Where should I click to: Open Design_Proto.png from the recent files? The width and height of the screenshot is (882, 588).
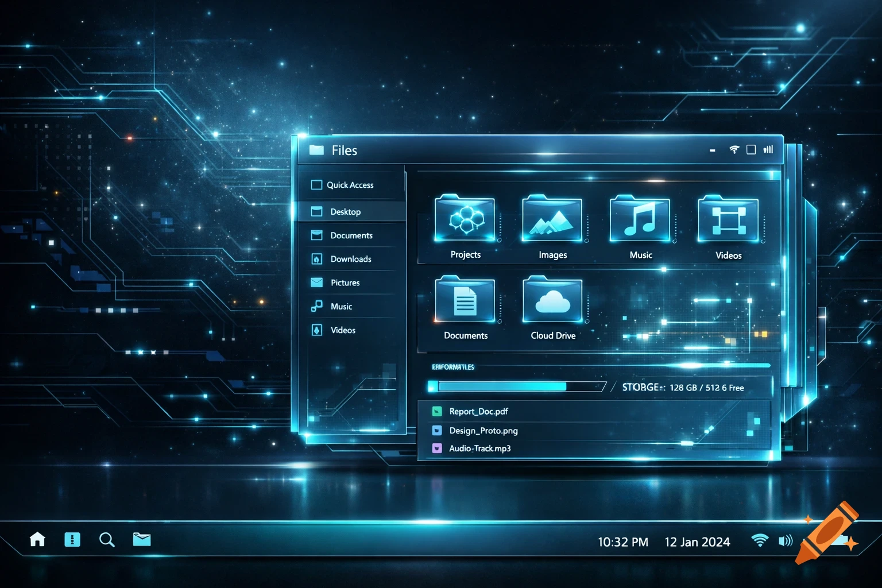click(483, 430)
